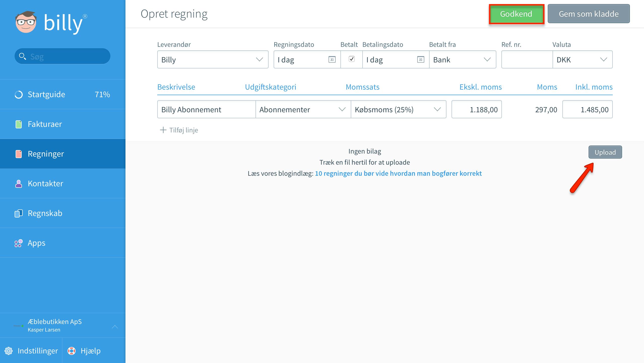Open blog link about 10 regninger

click(x=398, y=173)
